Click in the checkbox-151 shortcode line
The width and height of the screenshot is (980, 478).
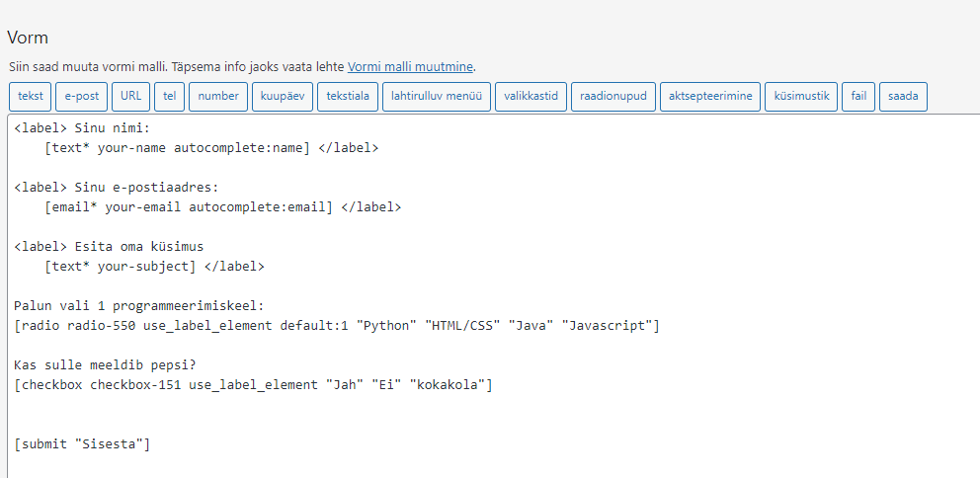tap(253, 385)
